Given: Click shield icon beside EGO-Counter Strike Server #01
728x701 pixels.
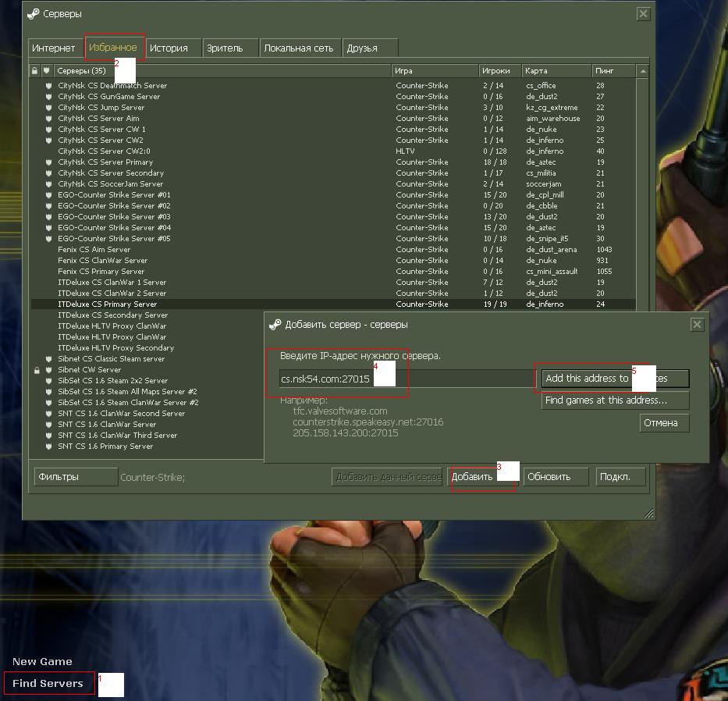Looking at the screenshot, I should pos(48,194).
